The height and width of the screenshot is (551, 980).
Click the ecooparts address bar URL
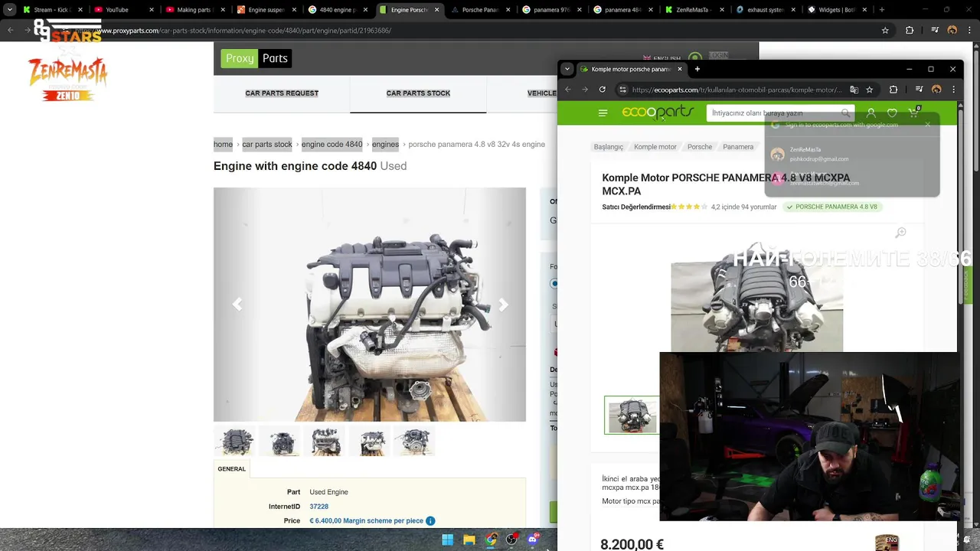[737, 90]
